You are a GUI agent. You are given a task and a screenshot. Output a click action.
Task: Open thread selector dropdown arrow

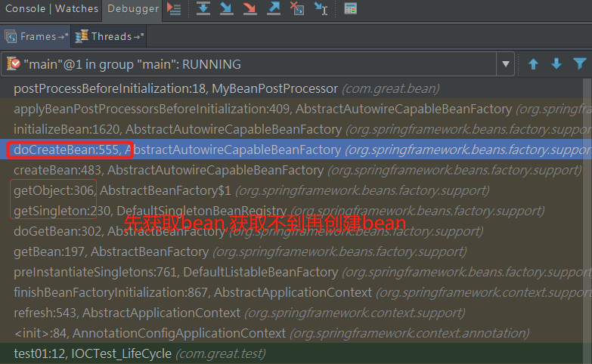click(506, 64)
